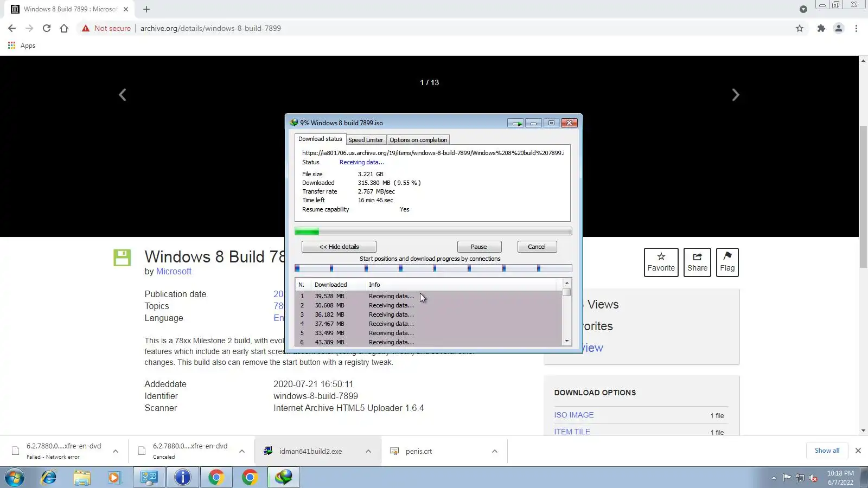868x488 pixels.
Task: Launch Internet Explorer from the taskbar
Action: tap(48, 477)
